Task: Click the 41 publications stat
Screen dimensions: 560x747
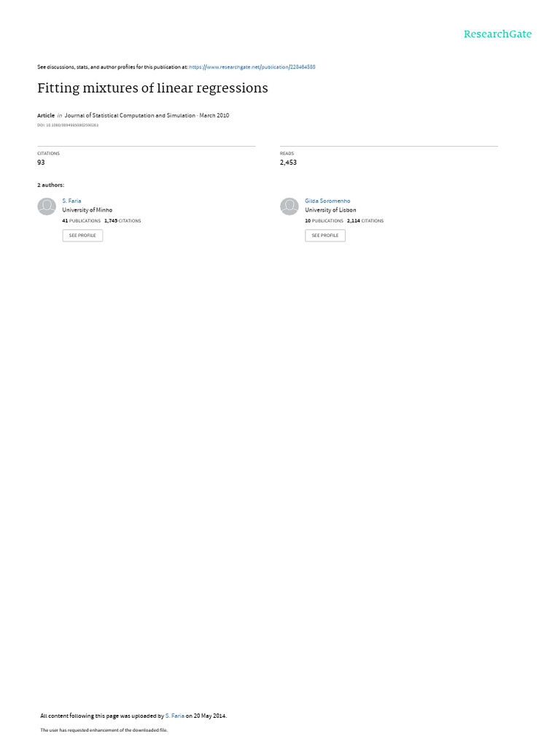Action: coord(82,221)
